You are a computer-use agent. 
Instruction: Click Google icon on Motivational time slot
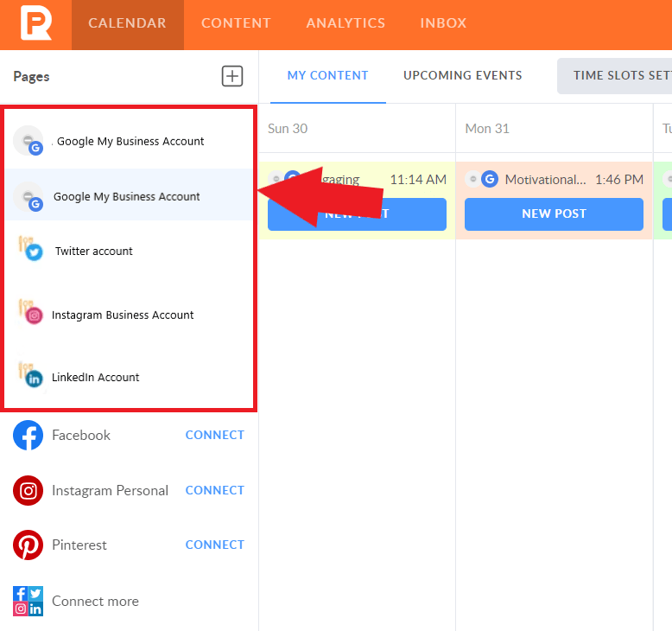pos(490,179)
